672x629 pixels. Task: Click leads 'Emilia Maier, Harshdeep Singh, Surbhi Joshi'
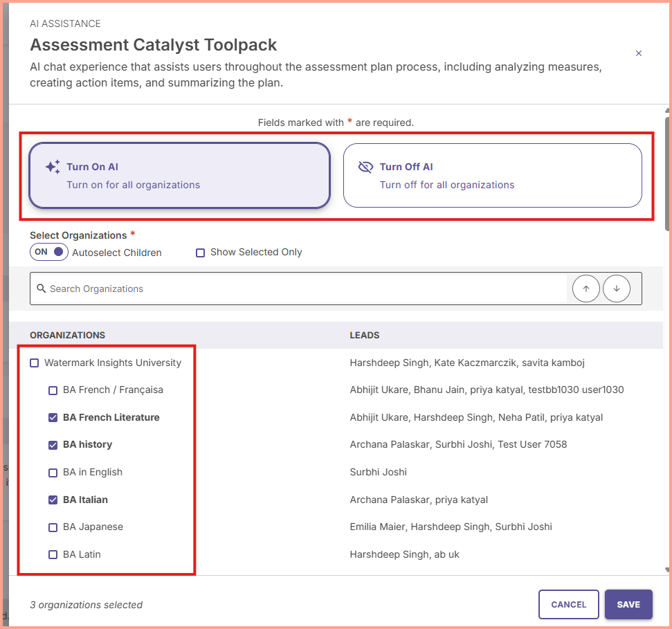(x=451, y=527)
